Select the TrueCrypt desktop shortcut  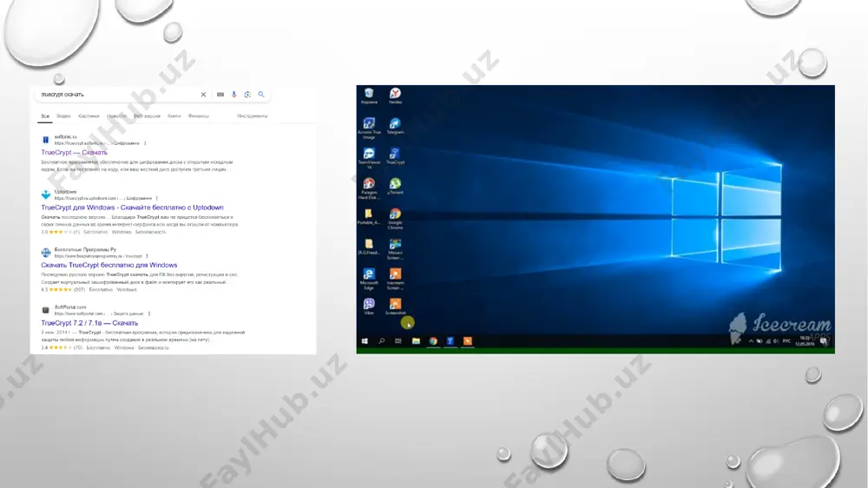[x=395, y=156]
